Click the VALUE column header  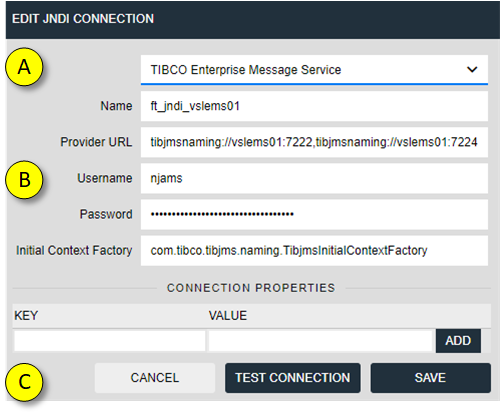228,315
